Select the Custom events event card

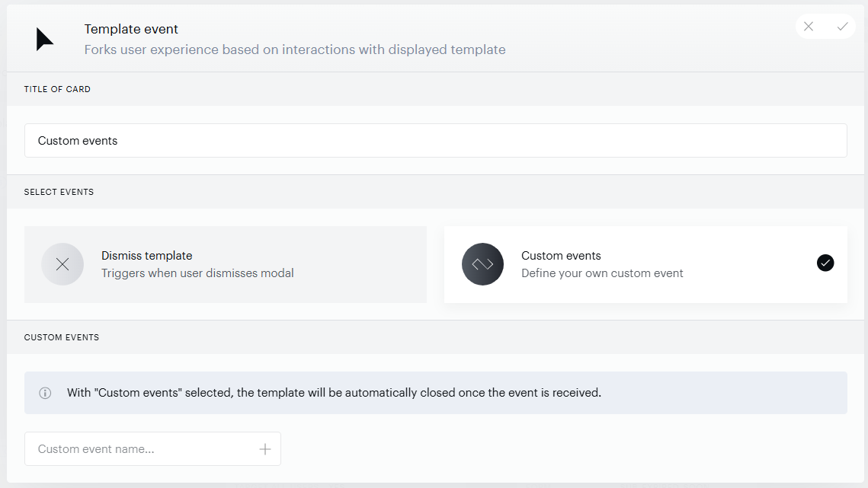tap(645, 264)
